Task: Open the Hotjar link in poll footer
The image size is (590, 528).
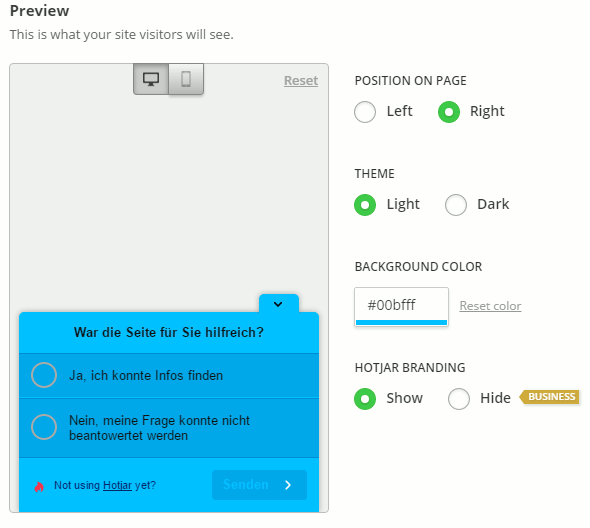Action: [117, 485]
